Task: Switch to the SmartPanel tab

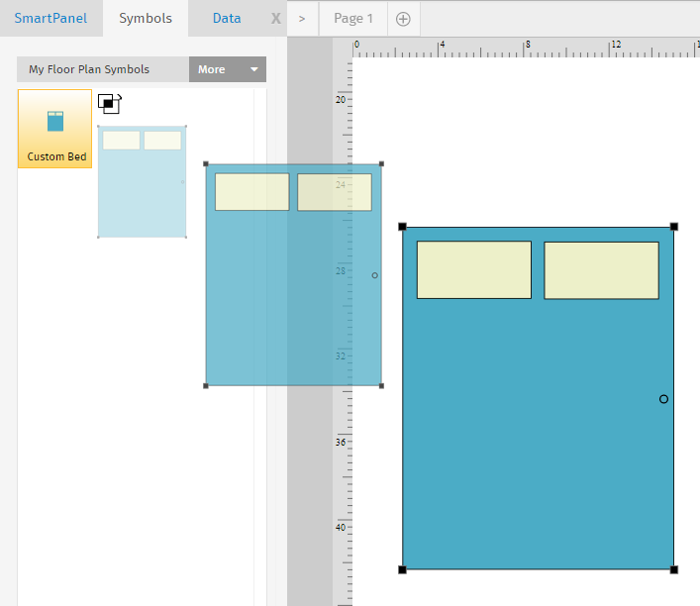Action: (x=50, y=18)
